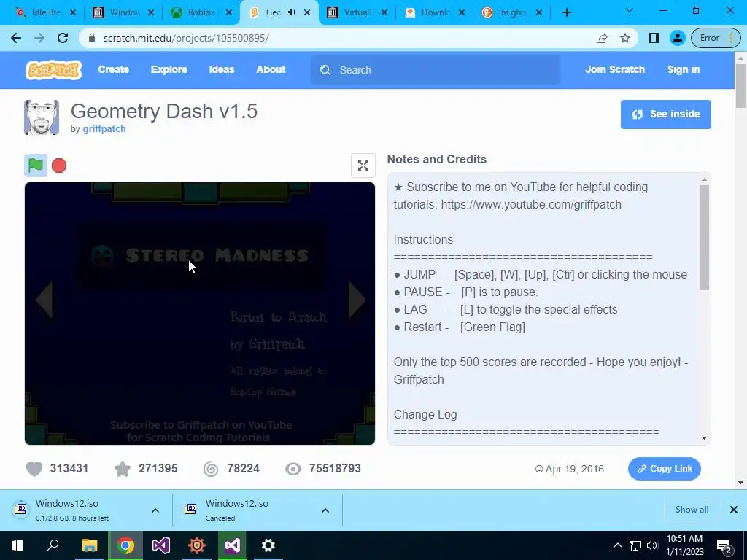The image size is (747, 560).
Task: Open the Chrome profile avatar menu
Action: point(677,38)
